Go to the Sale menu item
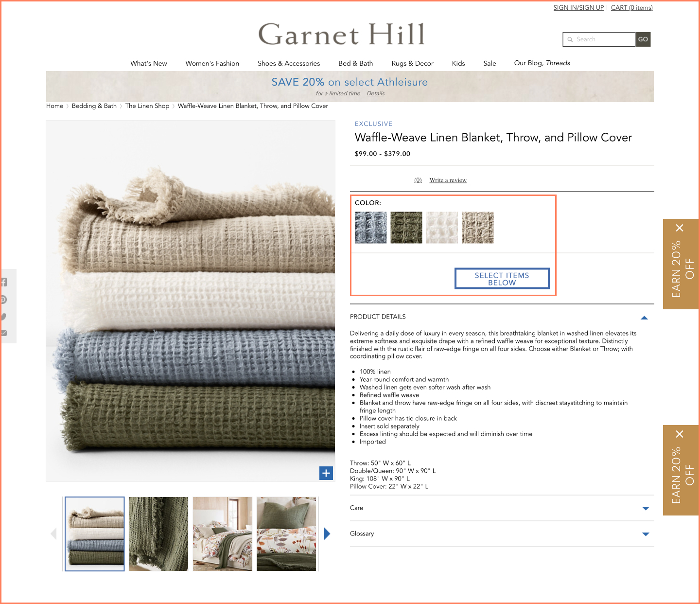700x604 pixels. 490,63
